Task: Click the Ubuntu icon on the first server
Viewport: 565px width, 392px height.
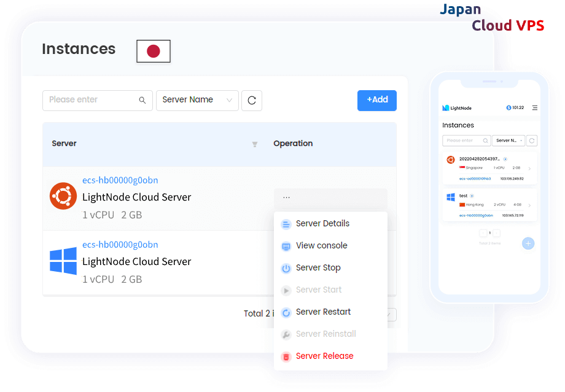Action: click(x=63, y=196)
